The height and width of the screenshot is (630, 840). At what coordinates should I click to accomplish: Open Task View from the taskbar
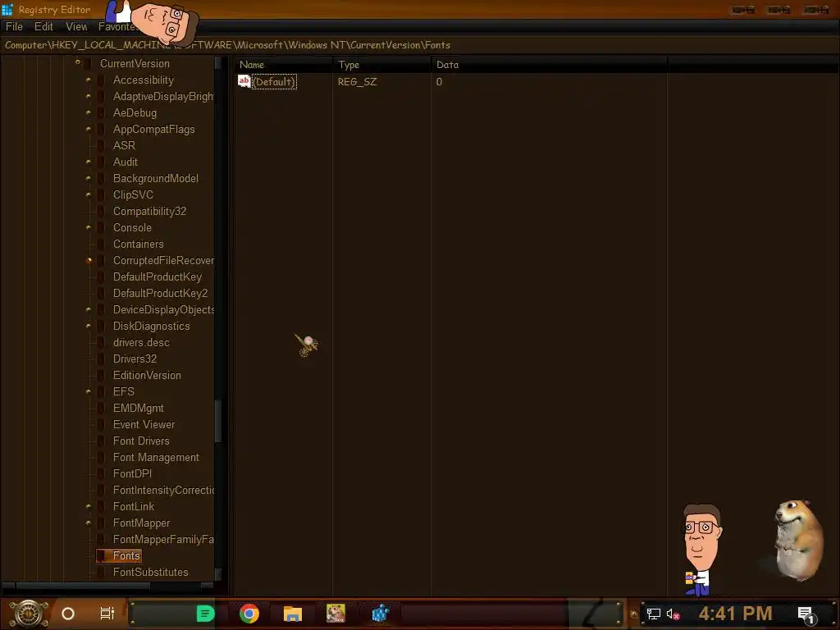point(107,614)
